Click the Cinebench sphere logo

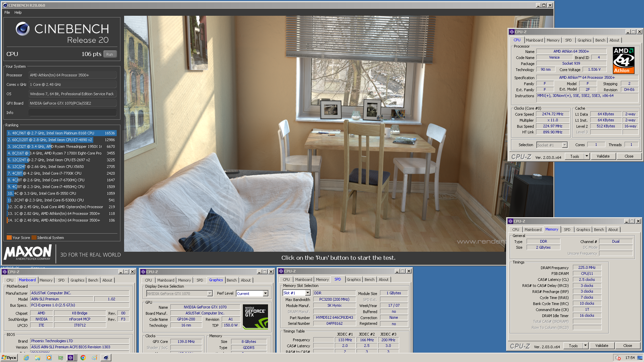coord(23,29)
